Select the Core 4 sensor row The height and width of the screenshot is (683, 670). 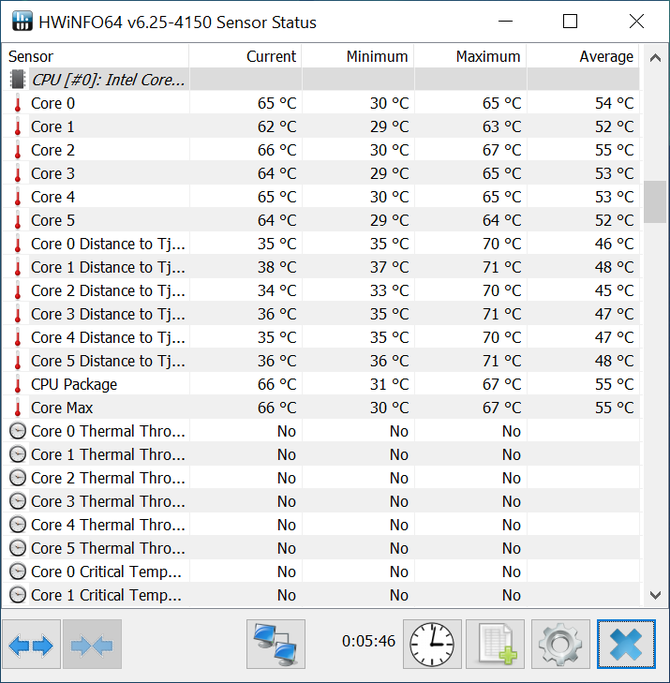click(x=321, y=197)
